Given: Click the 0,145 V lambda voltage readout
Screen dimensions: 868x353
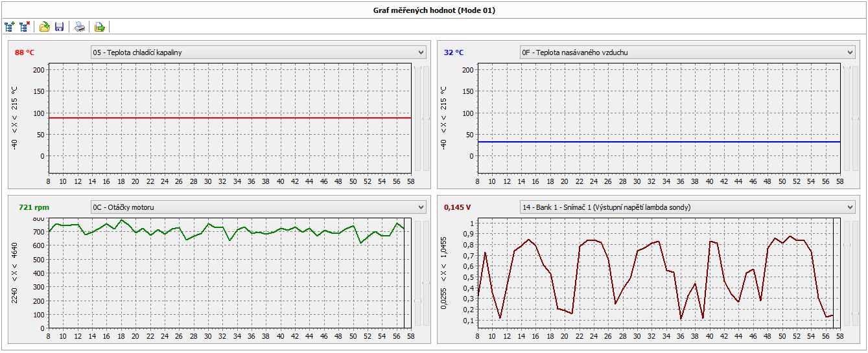Looking at the screenshot, I should click(x=457, y=207).
